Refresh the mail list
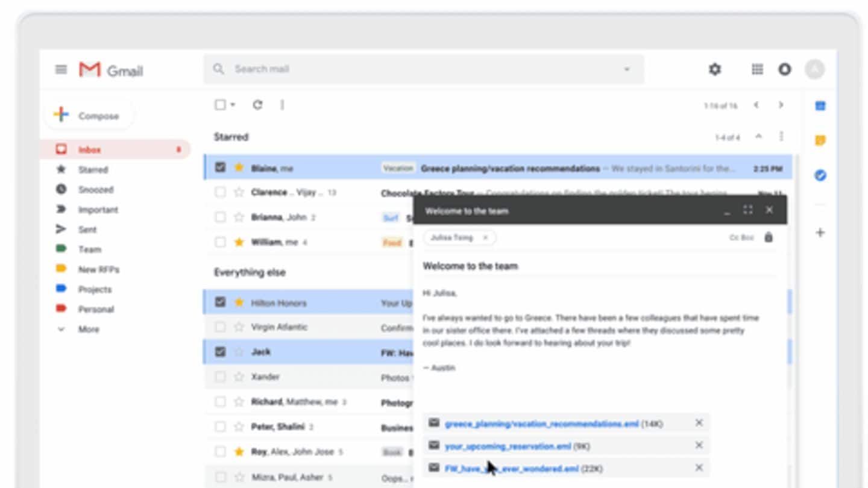 (x=257, y=105)
